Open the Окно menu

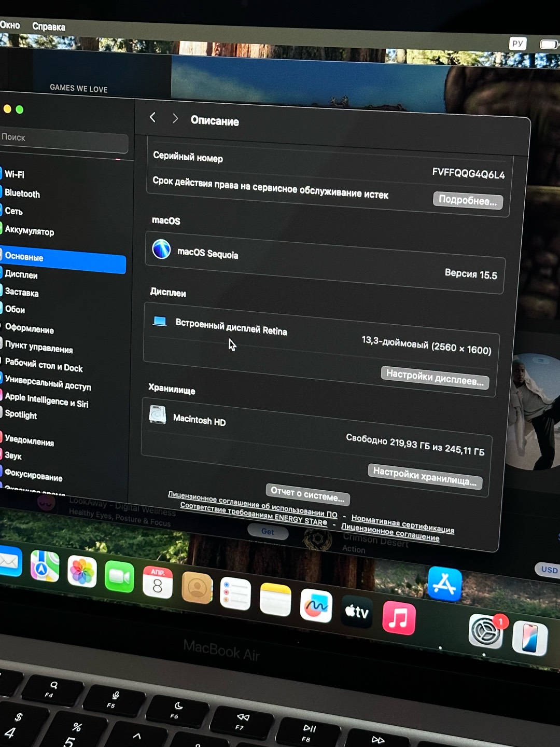coord(10,25)
